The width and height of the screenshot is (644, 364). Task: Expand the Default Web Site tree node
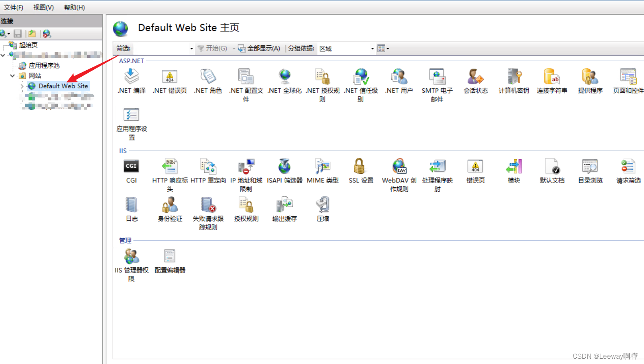pos(22,86)
